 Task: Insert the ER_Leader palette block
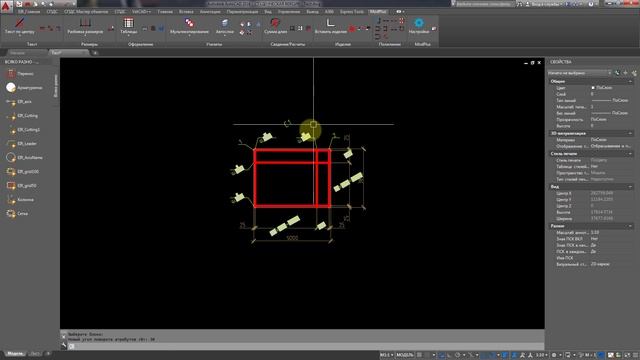[21, 144]
